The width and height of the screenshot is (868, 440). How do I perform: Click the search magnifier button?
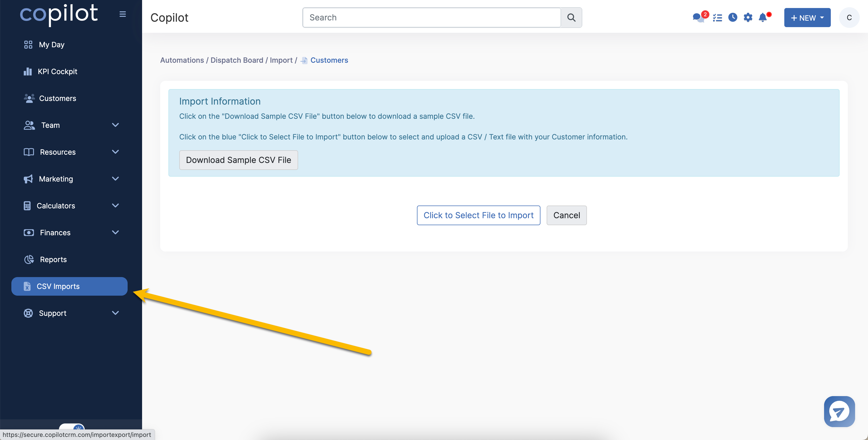(571, 18)
